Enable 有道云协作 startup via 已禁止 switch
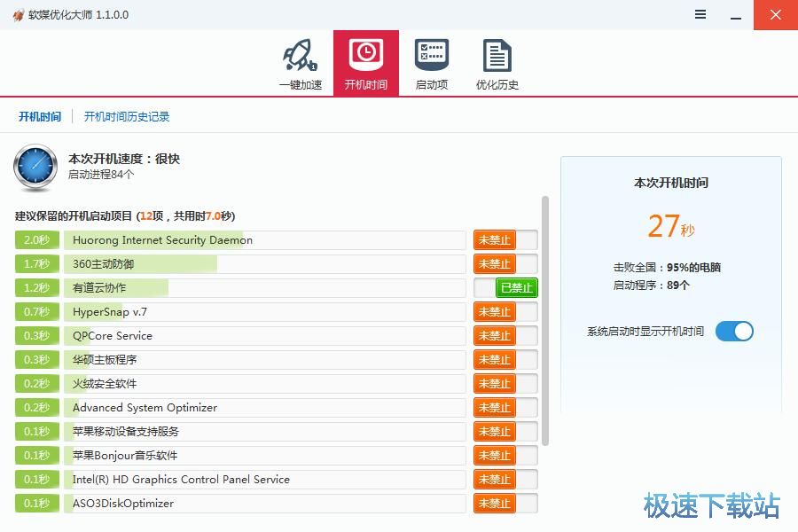 [x=505, y=287]
